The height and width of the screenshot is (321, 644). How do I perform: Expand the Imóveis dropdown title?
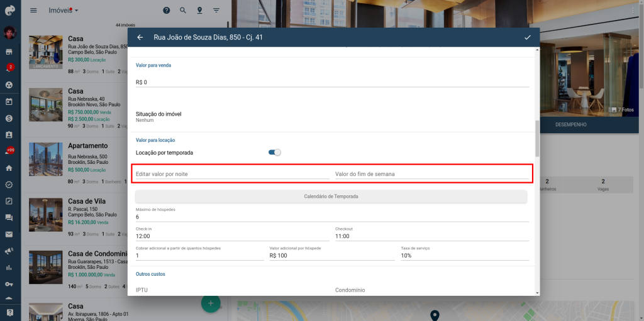(64, 10)
